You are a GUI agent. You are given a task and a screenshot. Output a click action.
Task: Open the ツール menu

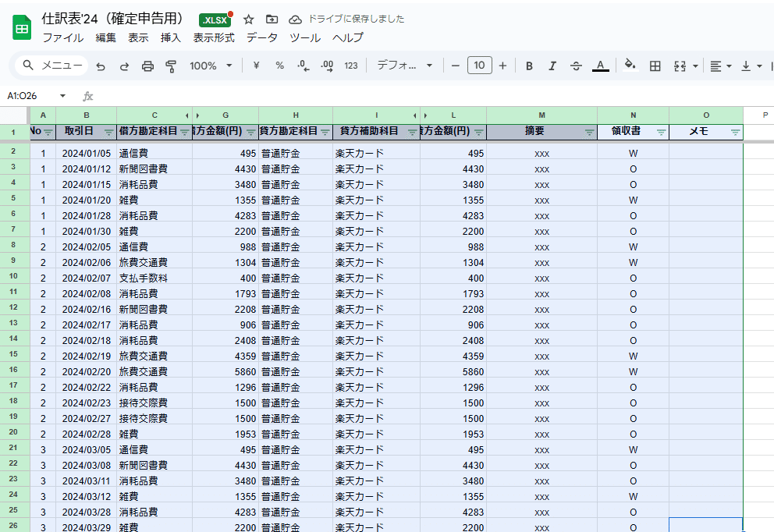[x=305, y=37]
